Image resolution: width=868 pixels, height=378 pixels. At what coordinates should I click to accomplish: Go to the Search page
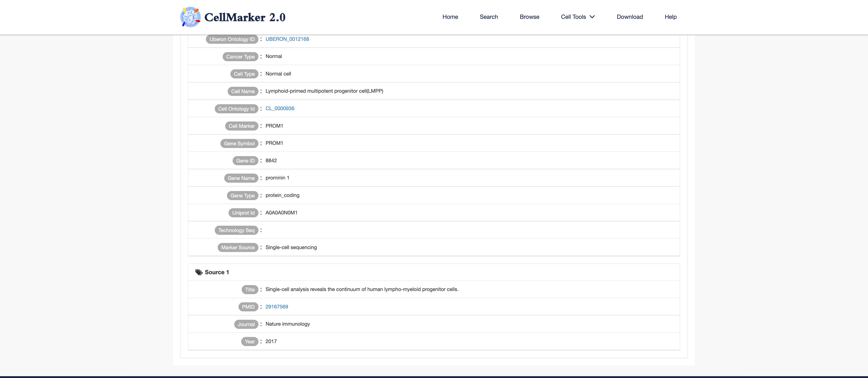489,17
